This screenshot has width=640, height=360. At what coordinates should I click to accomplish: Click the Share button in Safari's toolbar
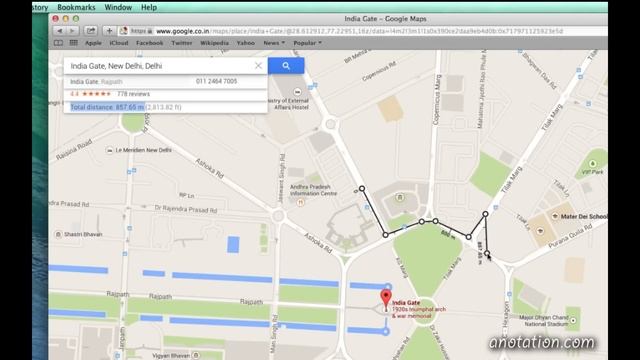point(91,31)
